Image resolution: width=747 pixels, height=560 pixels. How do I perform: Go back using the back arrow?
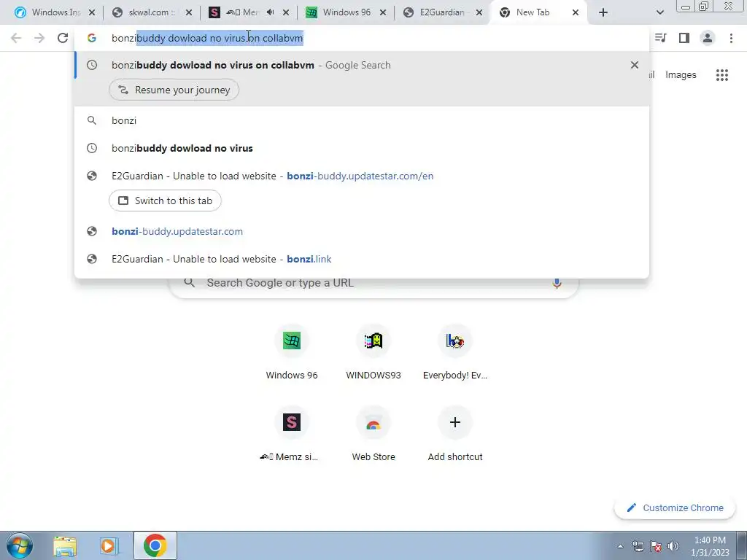(x=16, y=38)
